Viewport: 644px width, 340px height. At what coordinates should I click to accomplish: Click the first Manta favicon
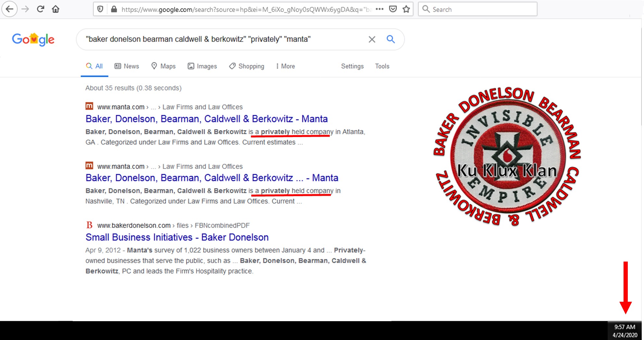pos(89,107)
